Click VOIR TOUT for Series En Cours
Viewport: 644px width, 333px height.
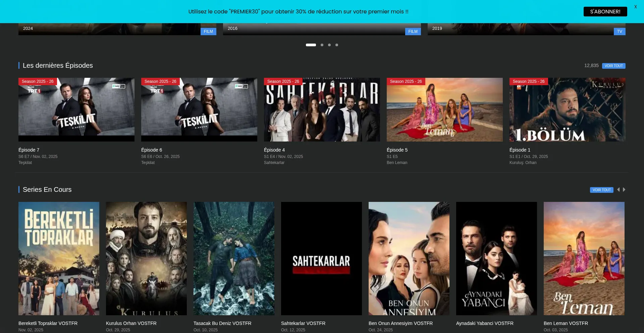point(601,190)
